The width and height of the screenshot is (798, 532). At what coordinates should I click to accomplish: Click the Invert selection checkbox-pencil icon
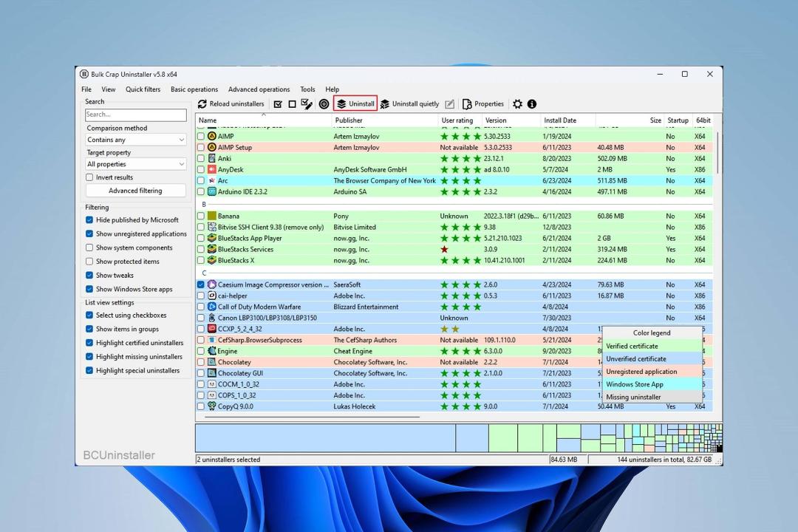(x=307, y=104)
